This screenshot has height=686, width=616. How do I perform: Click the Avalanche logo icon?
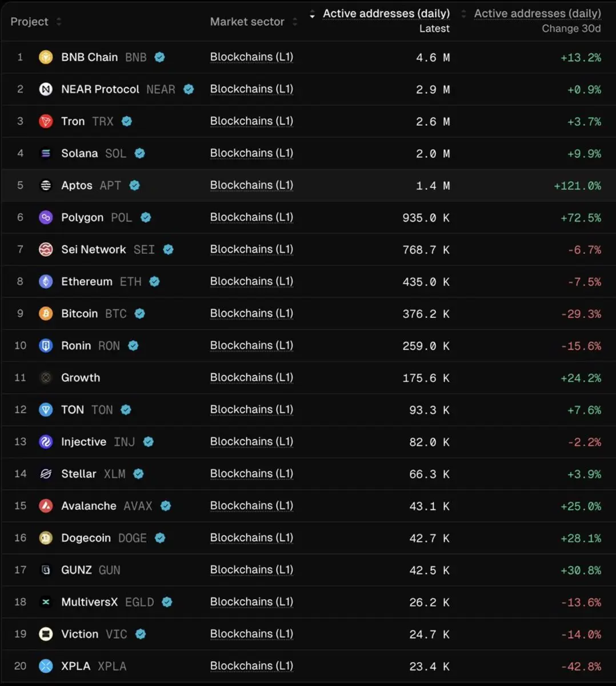click(x=46, y=506)
